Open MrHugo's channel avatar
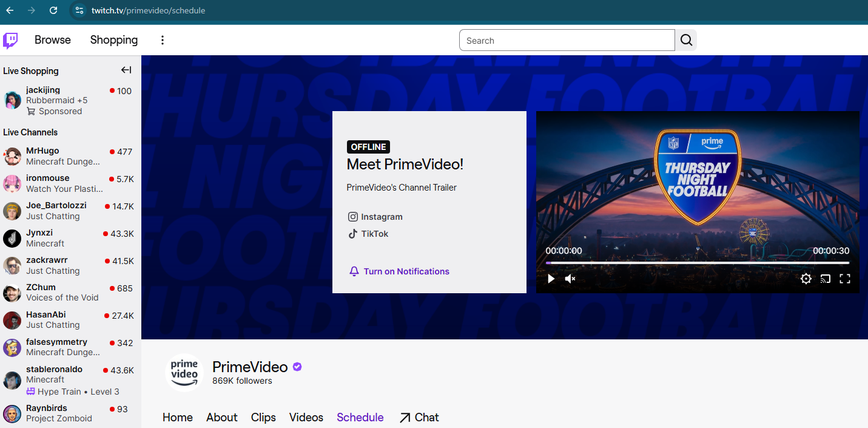This screenshot has height=428, width=868. point(12,156)
